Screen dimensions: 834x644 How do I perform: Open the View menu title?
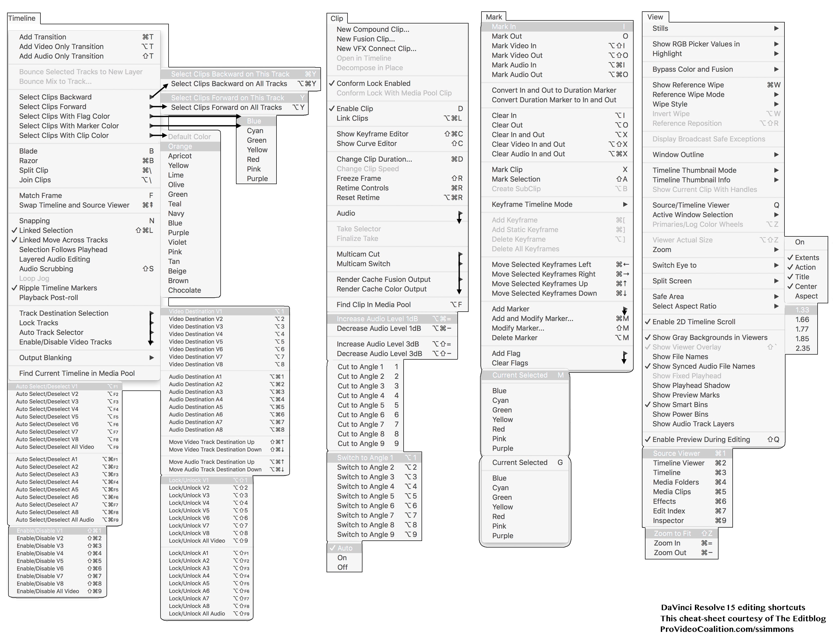pyautogui.click(x=655, y=17)
